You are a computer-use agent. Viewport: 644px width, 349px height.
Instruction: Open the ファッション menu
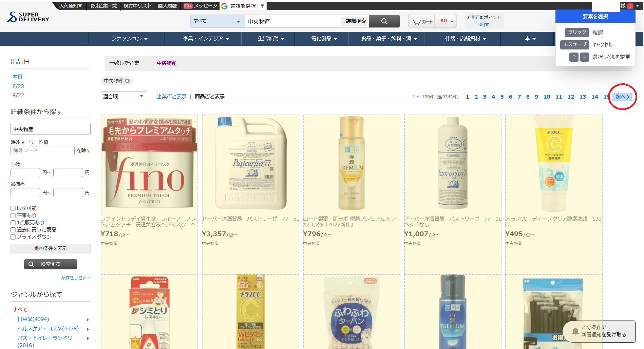tap(130, 39)
